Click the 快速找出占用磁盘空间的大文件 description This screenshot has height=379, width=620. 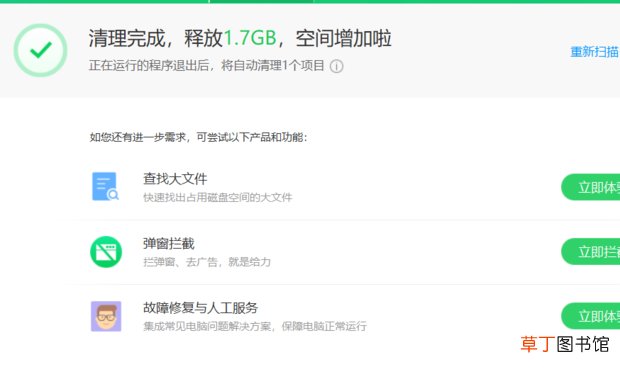coord(218,197)
